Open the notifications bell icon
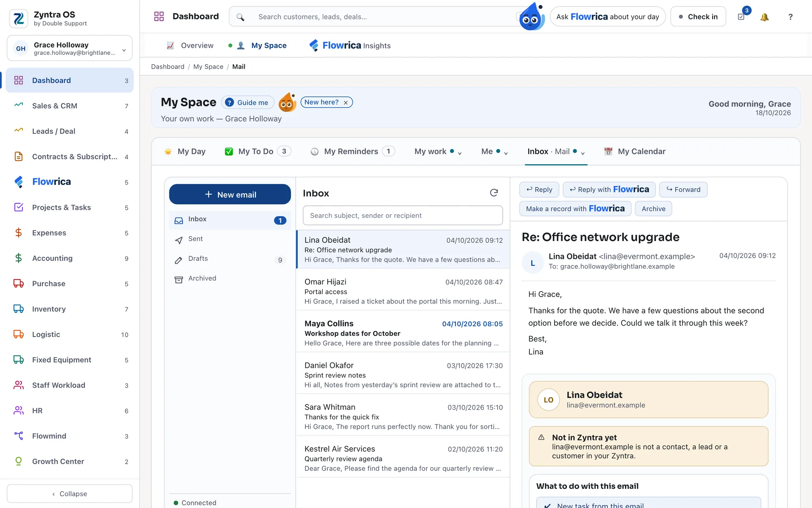This screenshot has width=812, height=508. [764, 17]
